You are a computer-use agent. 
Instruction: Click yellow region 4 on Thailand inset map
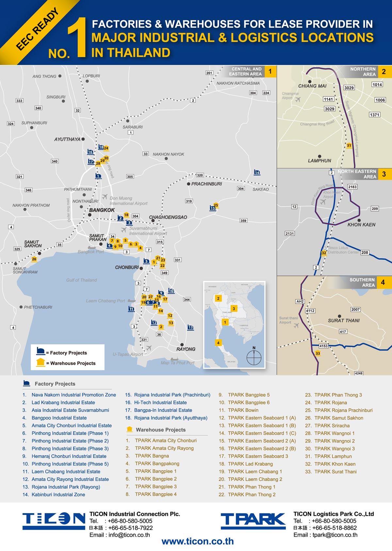[x=218, y=343]
